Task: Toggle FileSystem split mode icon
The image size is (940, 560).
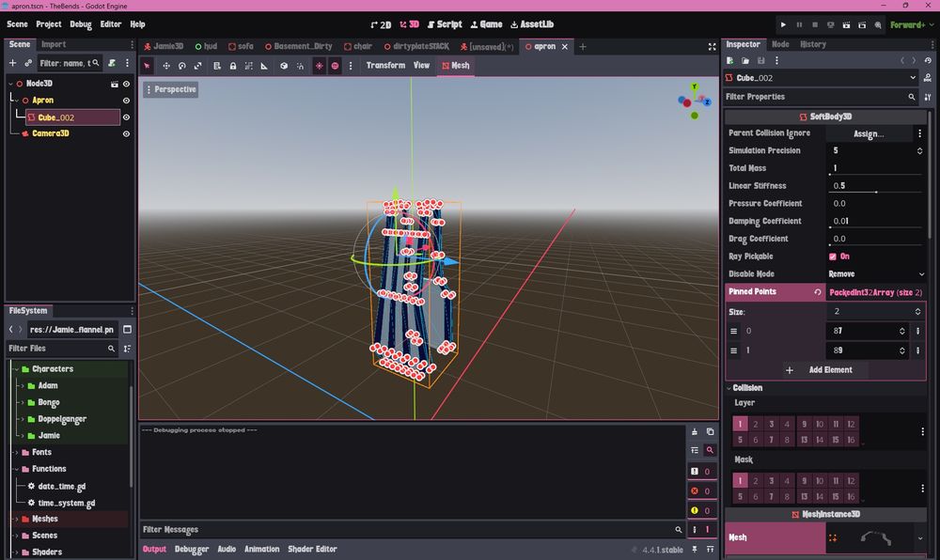Action: [x=127, y=330]
